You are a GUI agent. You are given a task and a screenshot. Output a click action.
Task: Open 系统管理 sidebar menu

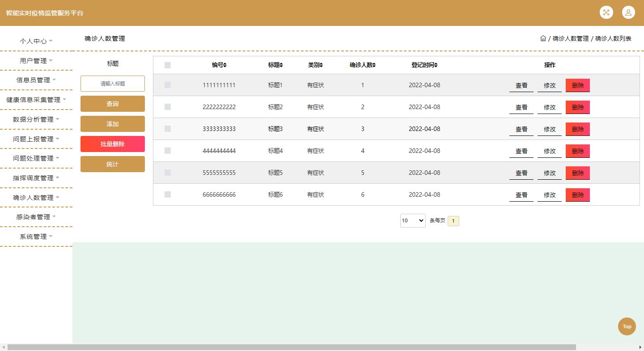(36, 237)
